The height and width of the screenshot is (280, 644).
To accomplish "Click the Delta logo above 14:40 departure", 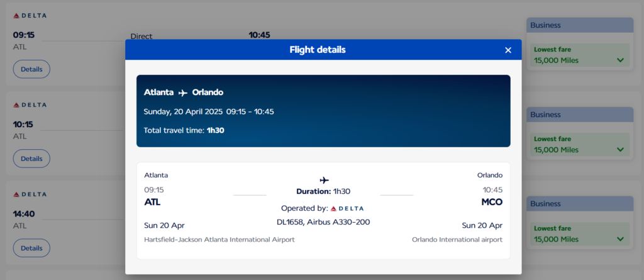I will coord(30,194).
